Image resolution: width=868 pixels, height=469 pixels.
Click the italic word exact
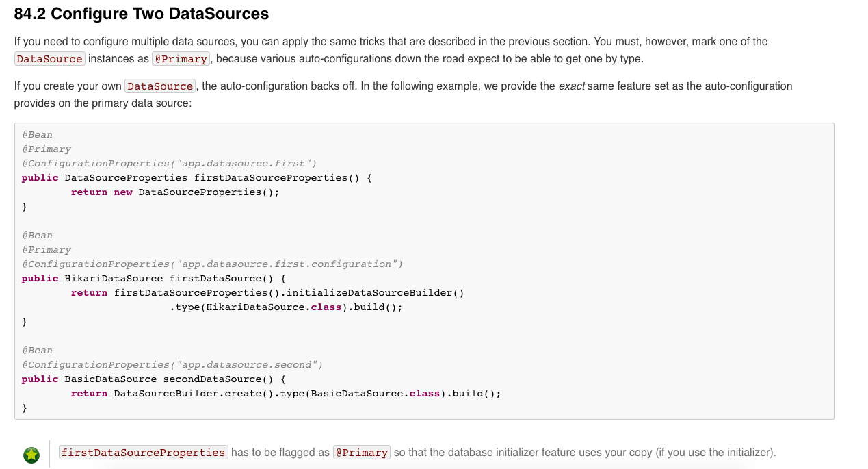(571, 86)
